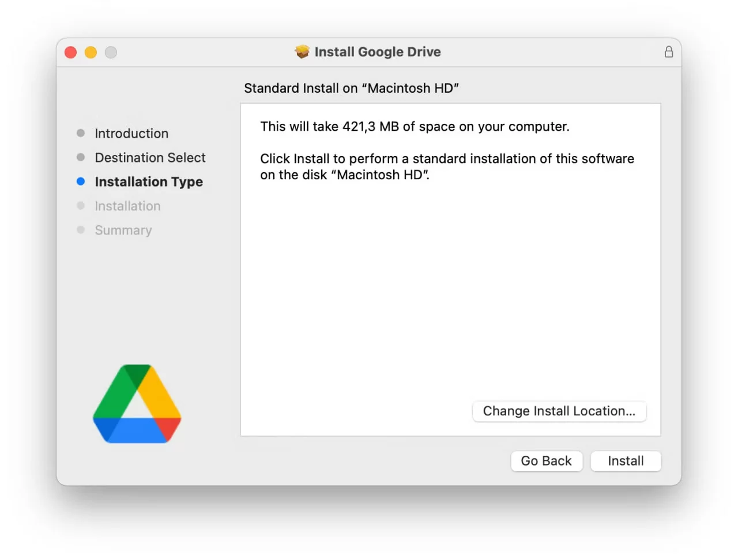Click the package box icon beside title
Screen dimensions: 738x560
(302, 52)
